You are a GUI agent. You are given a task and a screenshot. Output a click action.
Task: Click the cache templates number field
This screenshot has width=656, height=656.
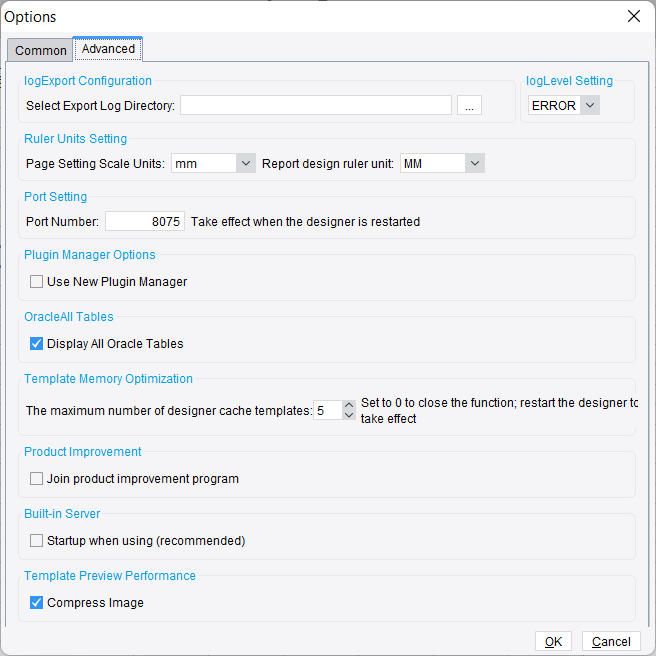[328, 410]
